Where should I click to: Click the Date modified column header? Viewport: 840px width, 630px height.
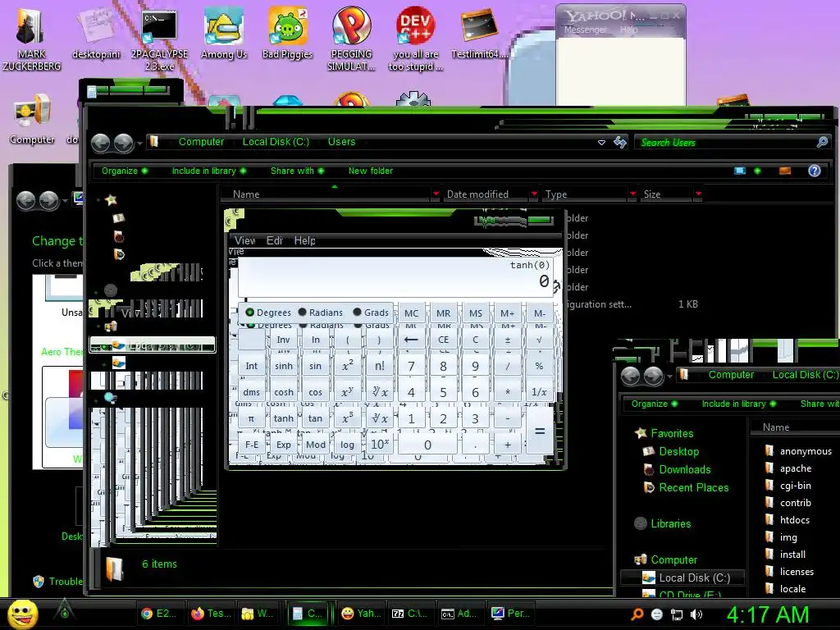(485, 194)
